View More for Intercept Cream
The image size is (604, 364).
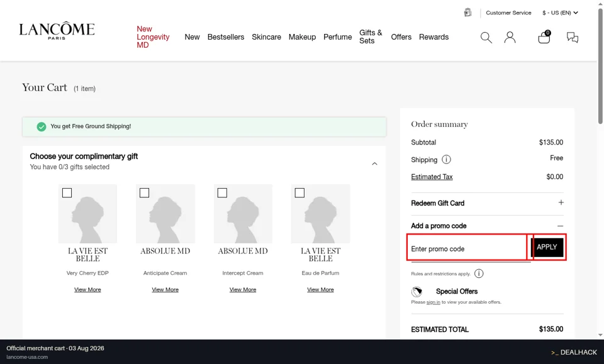pyautogui.click(x=243, y=290)
